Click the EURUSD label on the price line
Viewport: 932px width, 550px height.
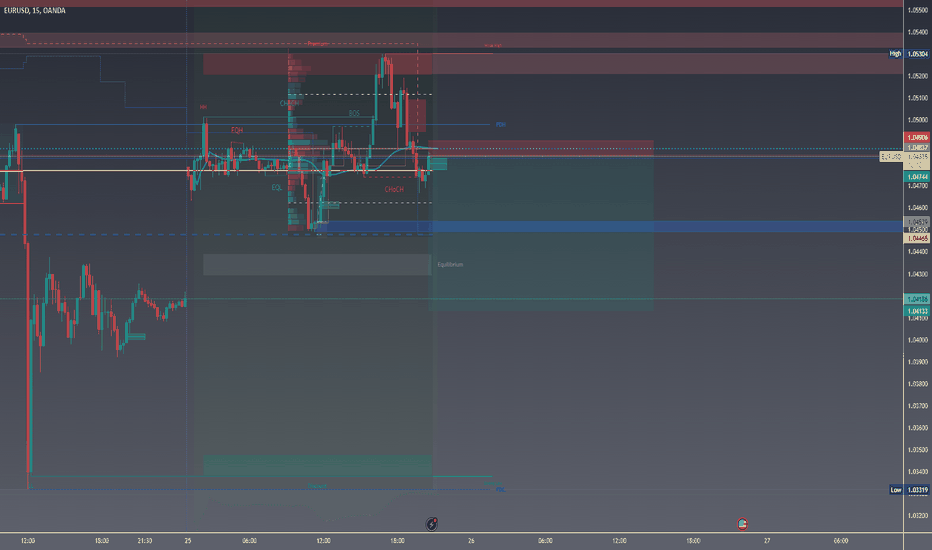click(x=891, y=157)
